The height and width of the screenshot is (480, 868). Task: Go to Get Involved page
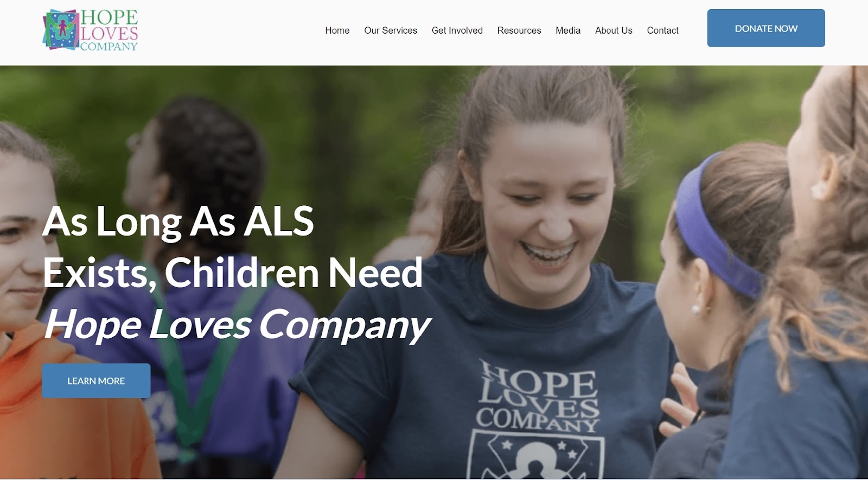pos(457,30)
